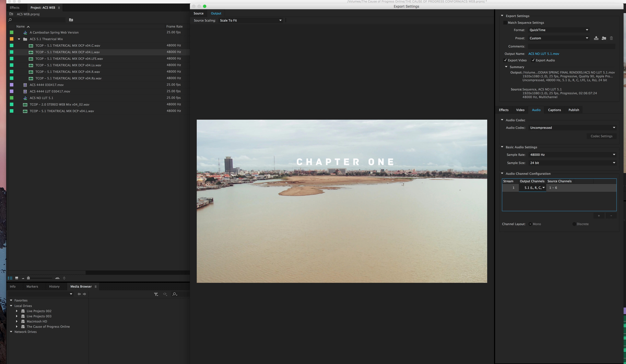
Task: Click the find-from-query folder icon beside the search field
Action: point(71,20)
